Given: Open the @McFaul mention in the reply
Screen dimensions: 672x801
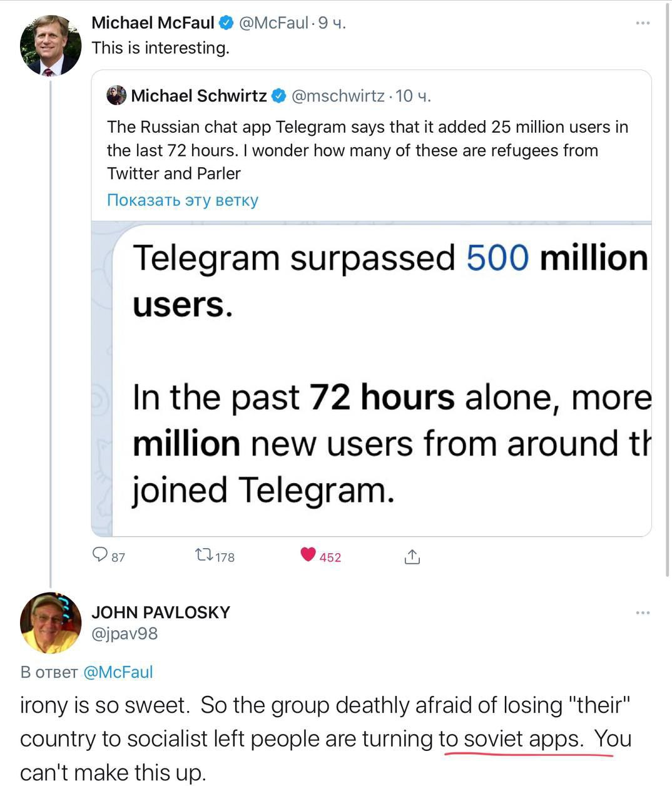Looking at the screenshot, I should [x=118, y=672].
